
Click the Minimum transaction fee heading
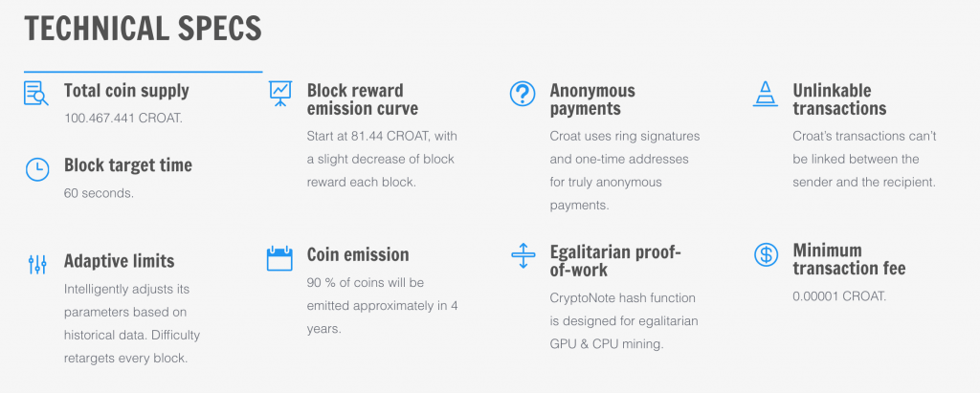(x=849, y=259)
